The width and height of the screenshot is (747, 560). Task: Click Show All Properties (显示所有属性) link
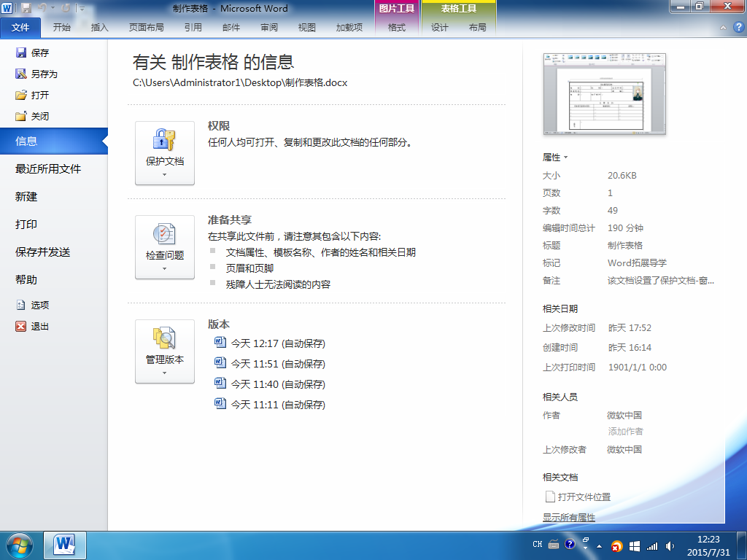click(x=569, y=517)
